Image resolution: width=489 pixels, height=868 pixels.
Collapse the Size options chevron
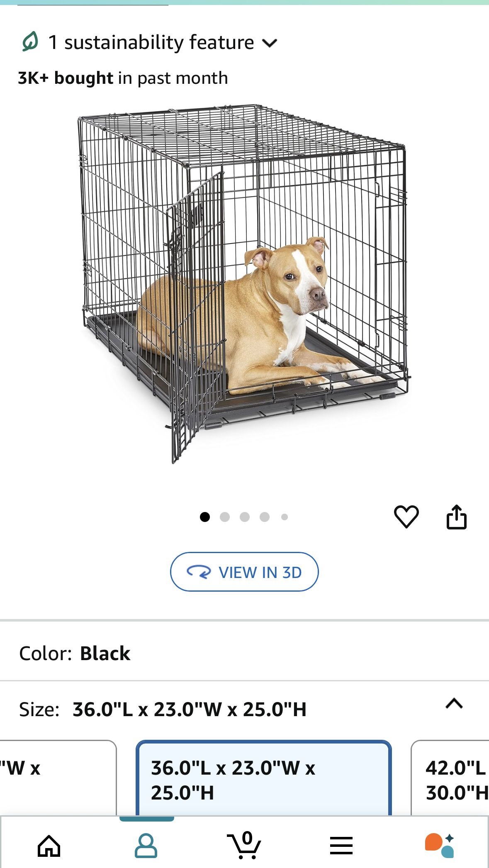[454, 704]
